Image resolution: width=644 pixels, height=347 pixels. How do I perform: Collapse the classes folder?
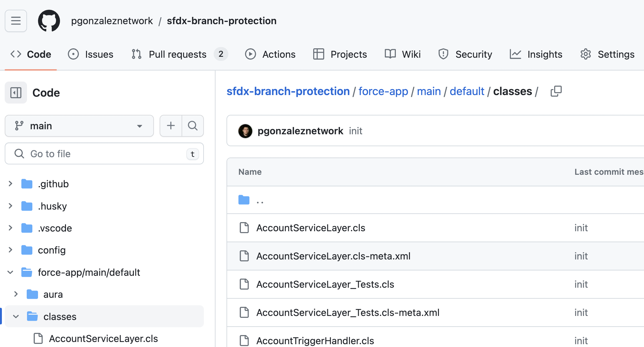16,316
